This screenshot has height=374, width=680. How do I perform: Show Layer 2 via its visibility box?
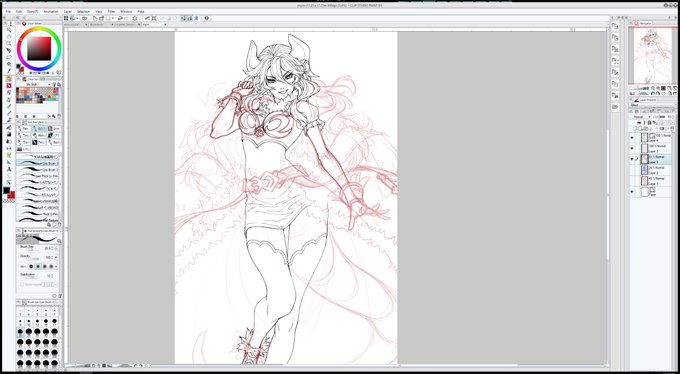(632, 169)
